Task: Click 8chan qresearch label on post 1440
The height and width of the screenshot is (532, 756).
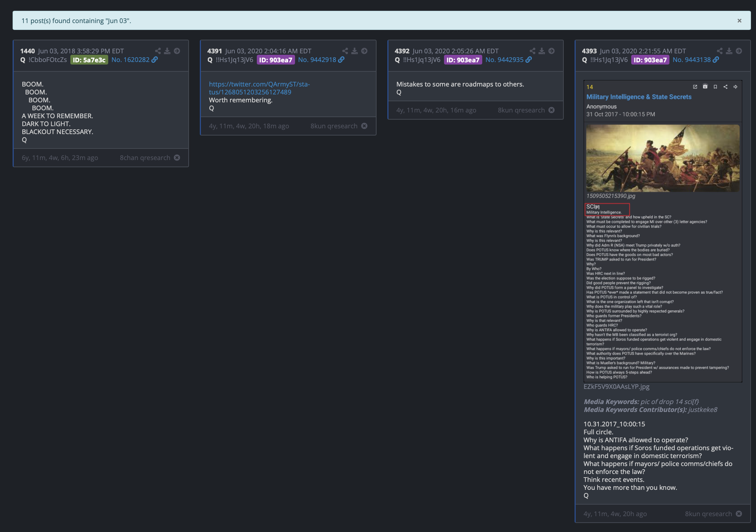Action: tap(145, 158)
